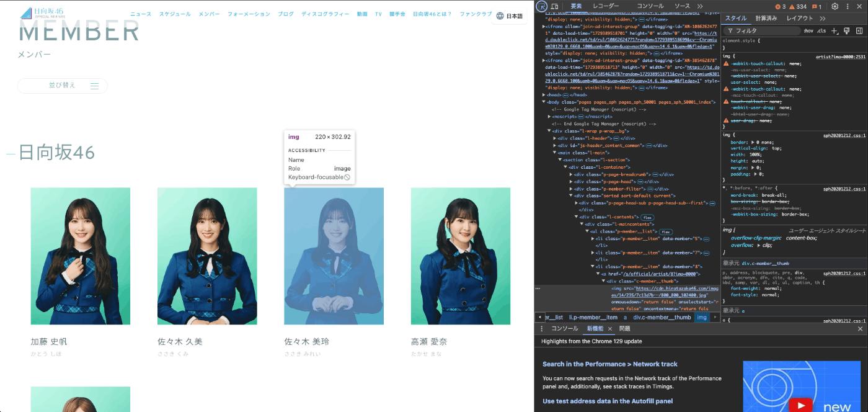The image size is (868, 412).
Task: Open drawer 問題 (Issues) tab
Action: 624,329
